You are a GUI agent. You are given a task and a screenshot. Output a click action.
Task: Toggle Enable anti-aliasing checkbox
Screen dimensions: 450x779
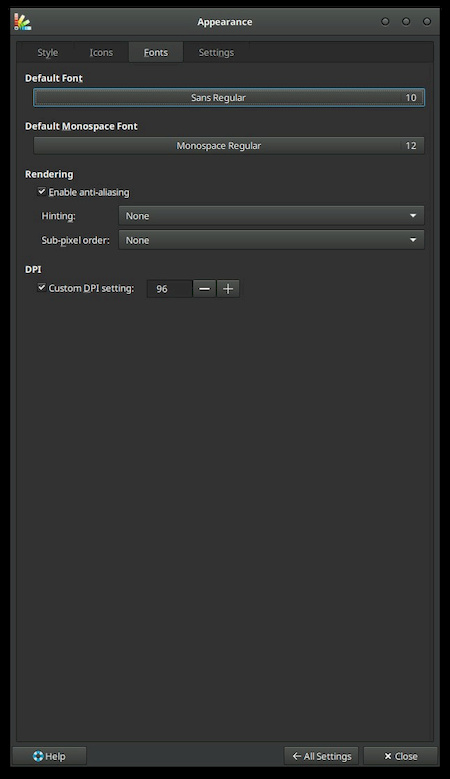pyautogui.click(x=42, y=191)
